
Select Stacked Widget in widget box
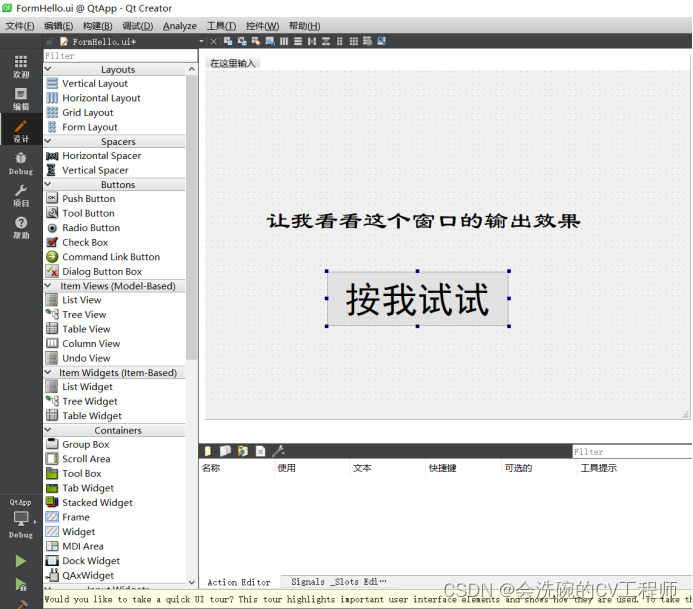[97, 502]
